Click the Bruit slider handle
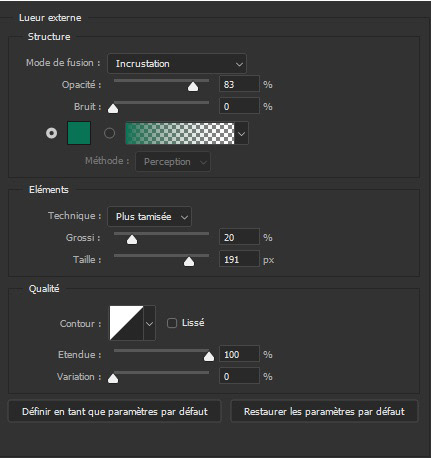 tap(113, 109)
